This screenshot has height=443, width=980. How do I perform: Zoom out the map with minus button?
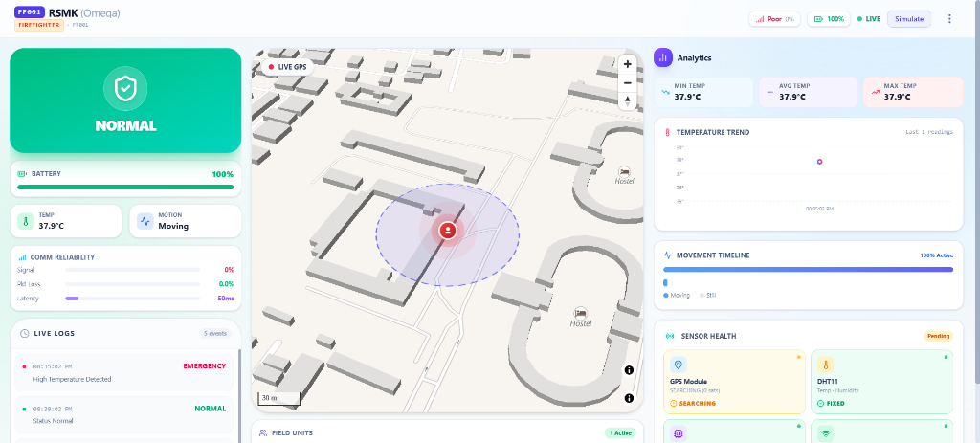pos(628,82)
